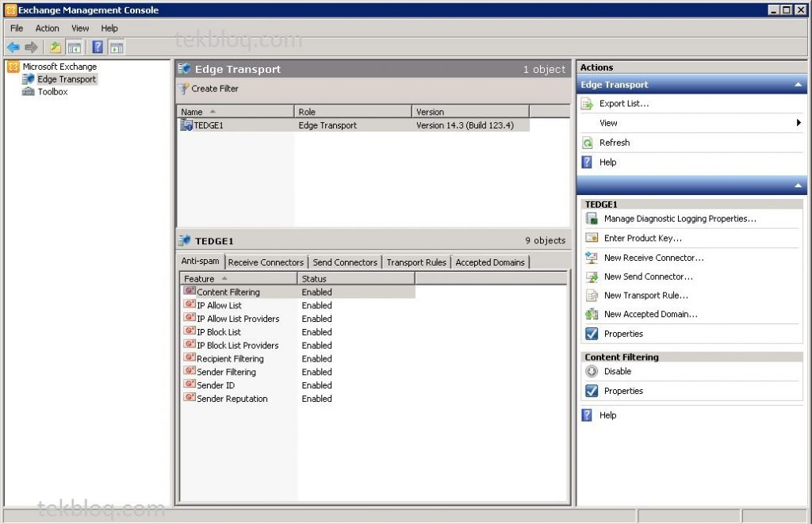Viewport: 812px width, 524px height.
Task: Click the Up one level toolbar icon
Action: 55,48
